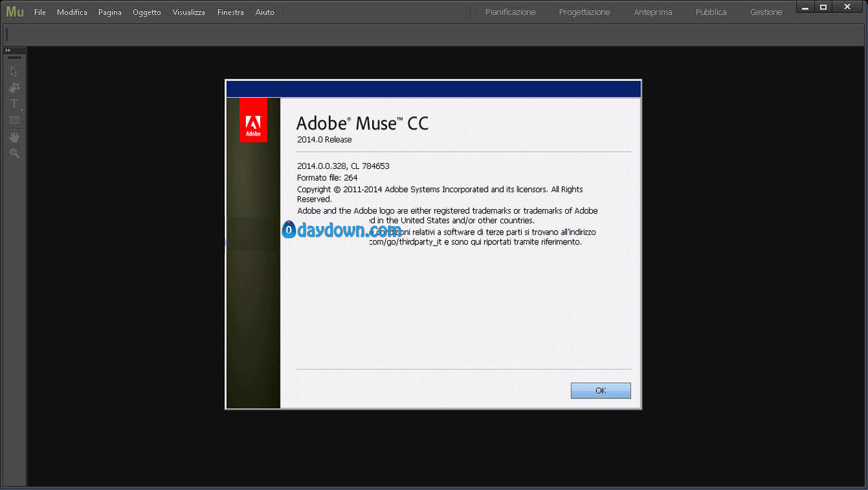Switch to Anteprima mode
868x490 pixels.
point(653,12)
